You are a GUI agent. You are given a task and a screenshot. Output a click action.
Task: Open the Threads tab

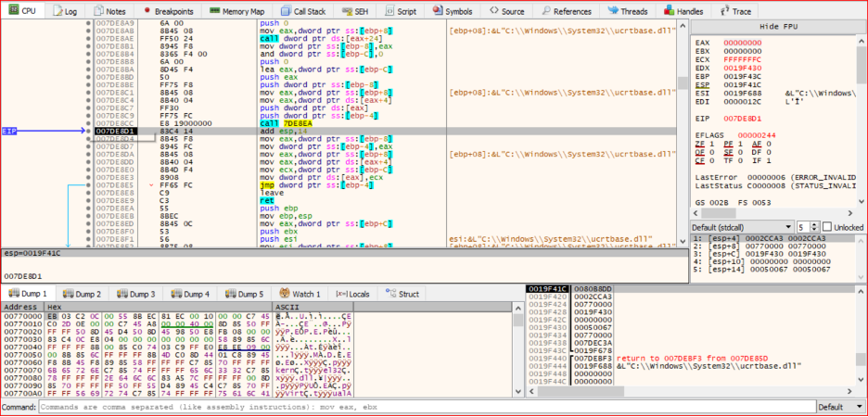(628, 11)
